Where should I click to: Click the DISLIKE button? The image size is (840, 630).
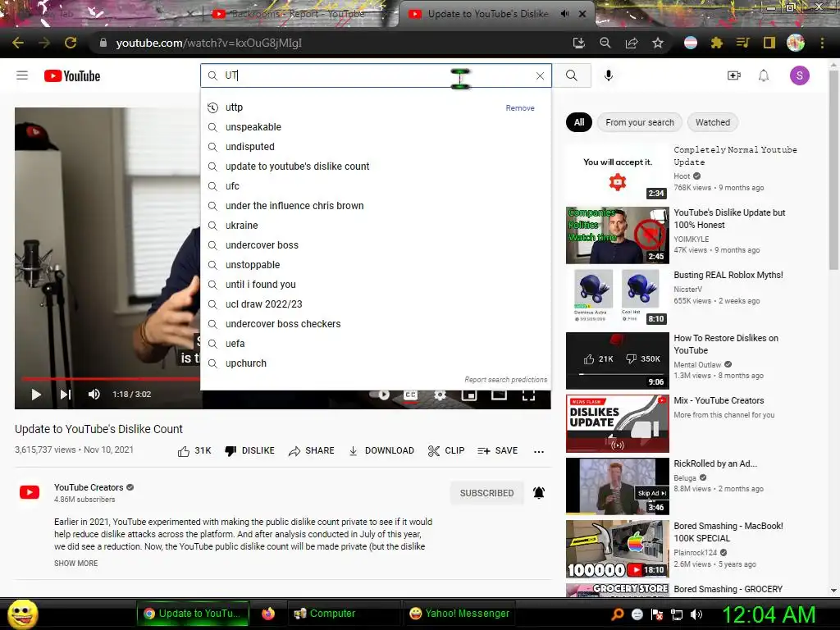tap(249, 451)
